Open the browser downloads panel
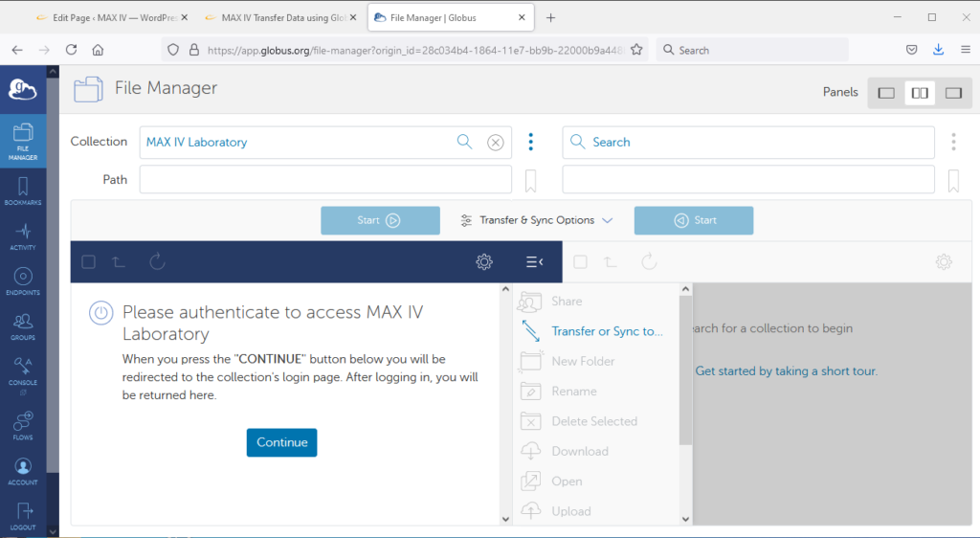Image resolution: width=980 pixels, height=538 pixels. tap(938, 50)
